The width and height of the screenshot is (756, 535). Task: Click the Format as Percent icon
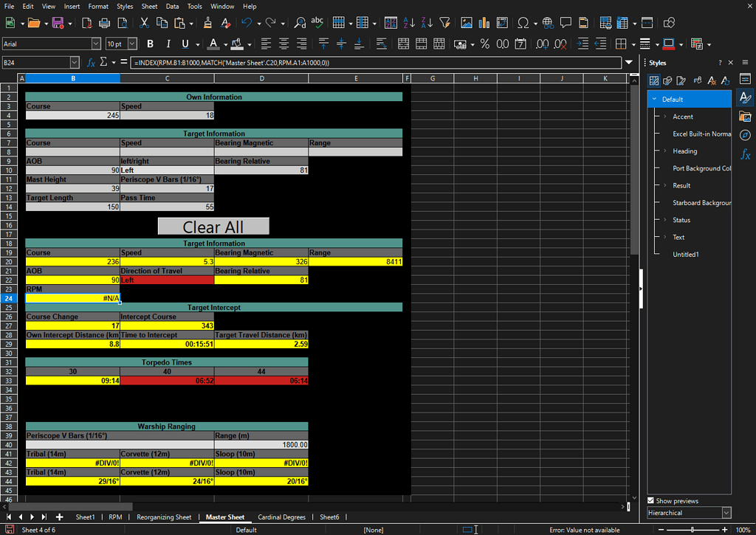(x=485, y=44)
